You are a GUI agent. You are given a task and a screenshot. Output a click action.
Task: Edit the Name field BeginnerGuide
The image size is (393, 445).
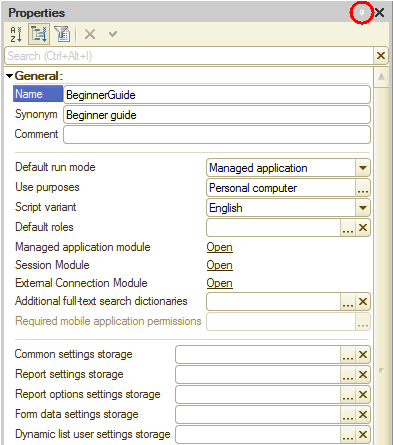click(x=217, y=95)
